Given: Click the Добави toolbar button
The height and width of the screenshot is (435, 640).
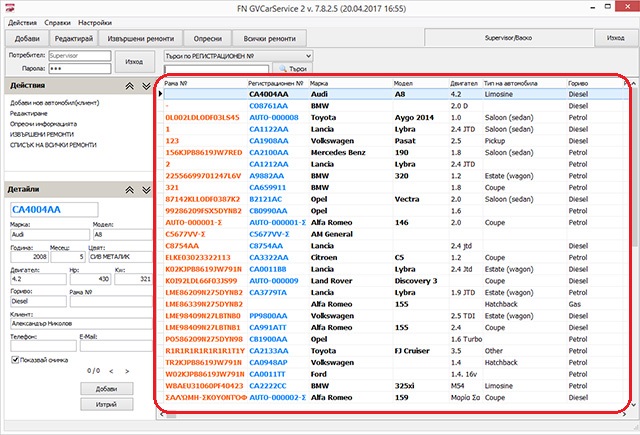Looking at the screenshot, I should click(x=27, y=38).
